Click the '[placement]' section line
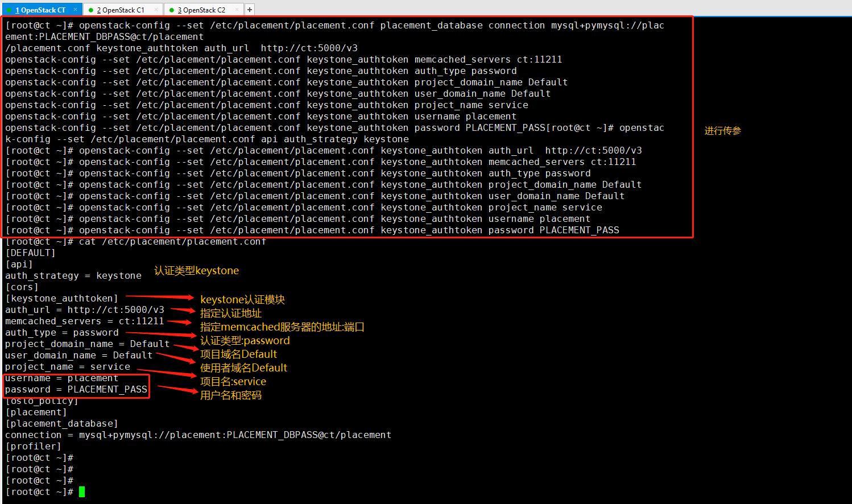This screenshot has height=504, width=852. (x=36, y=412)
